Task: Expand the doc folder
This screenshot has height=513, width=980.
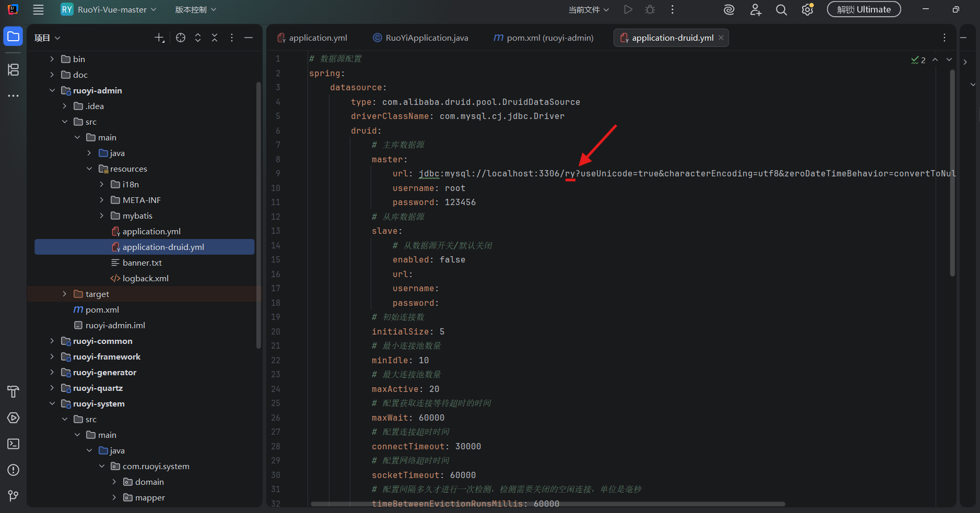Action: 52,75
